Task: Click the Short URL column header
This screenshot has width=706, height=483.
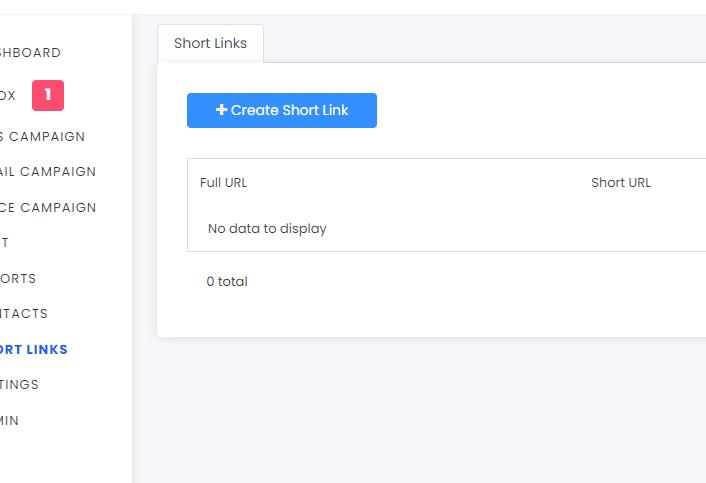Action: tap(620, 183)
